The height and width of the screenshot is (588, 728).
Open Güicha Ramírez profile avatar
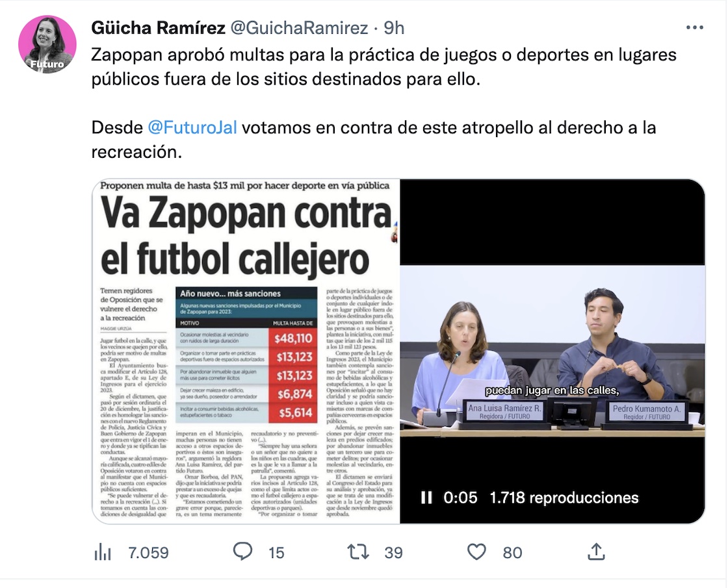pos(47,45)
